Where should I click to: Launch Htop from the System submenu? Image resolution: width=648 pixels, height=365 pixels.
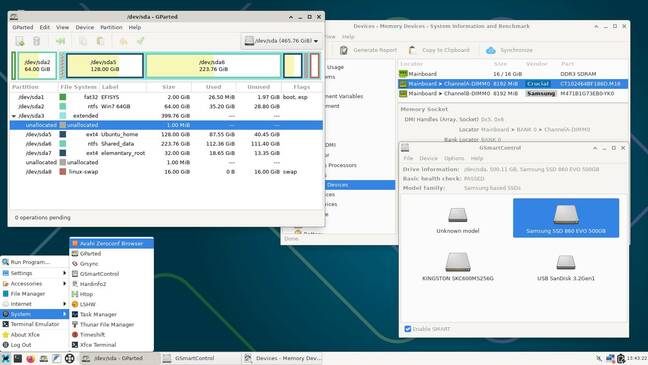[x=112, y=294]
